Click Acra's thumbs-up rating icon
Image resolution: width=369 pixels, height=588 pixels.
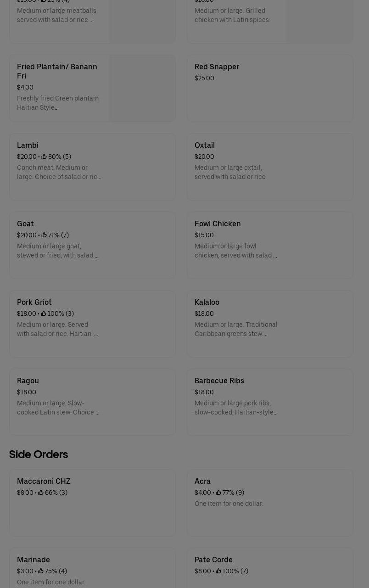coord(218,493)
